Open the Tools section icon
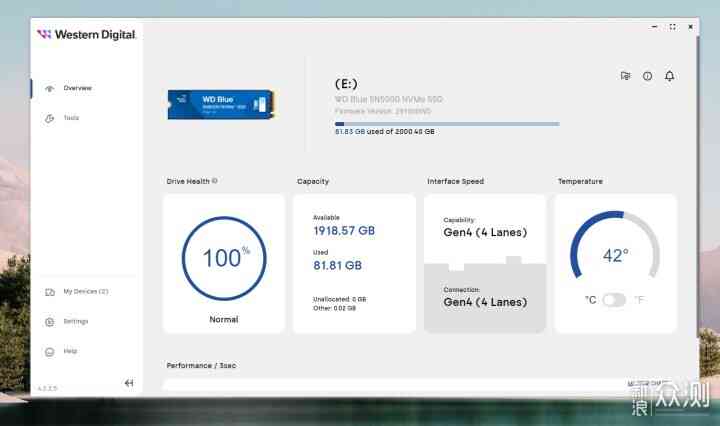 pyautogui.click(x=50, y=118)
